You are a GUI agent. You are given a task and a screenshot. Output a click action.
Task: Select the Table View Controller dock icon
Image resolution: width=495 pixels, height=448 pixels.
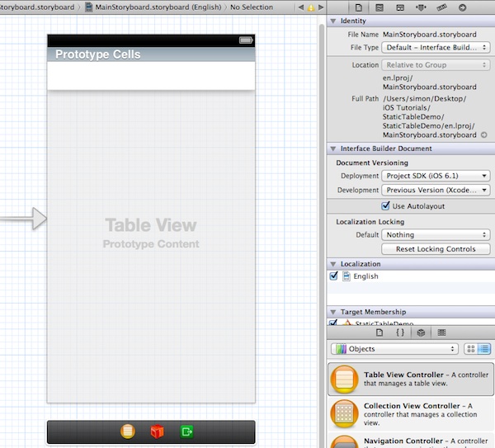(x=127, y=431)
